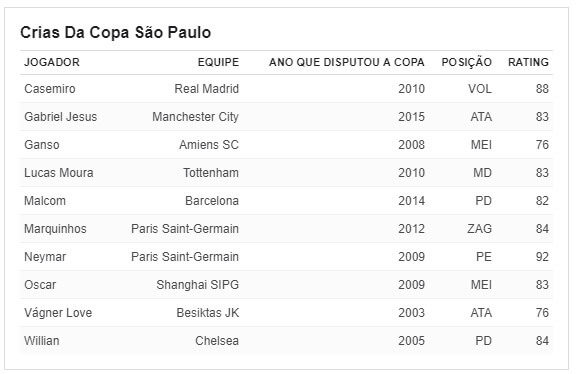This screenshot has height=374, width=577.
Task: Select the Ganso row name
Action: click(42, 145)
